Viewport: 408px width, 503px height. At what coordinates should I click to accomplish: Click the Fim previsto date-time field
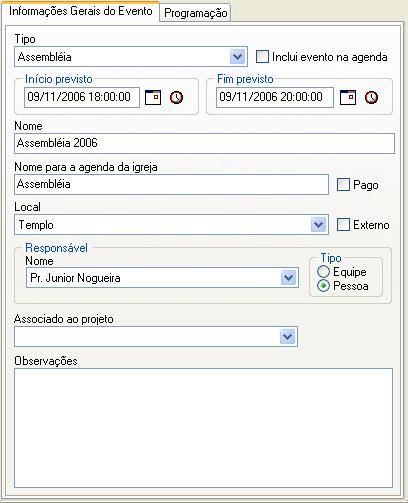[275, 97]
